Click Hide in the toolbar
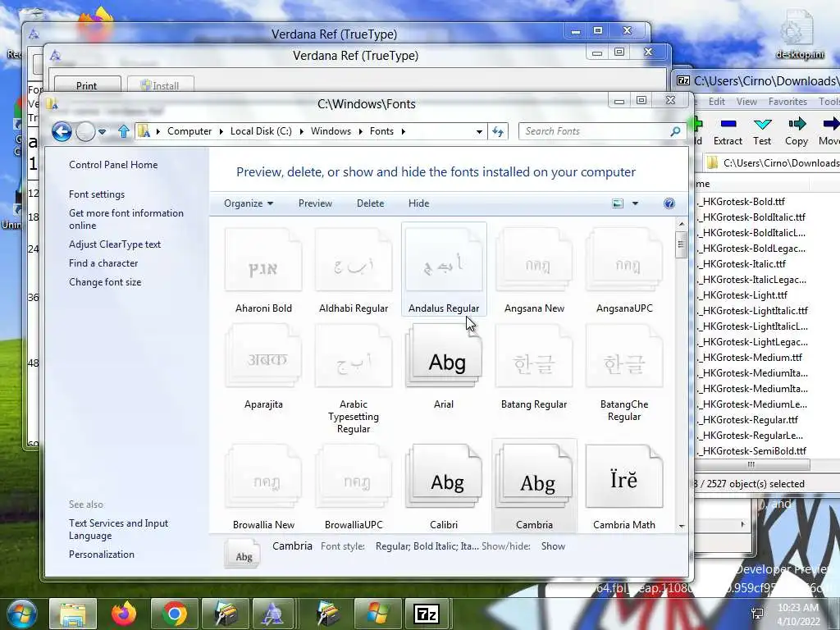Screen dimensions: 840x630 click(x=418, y=203)
